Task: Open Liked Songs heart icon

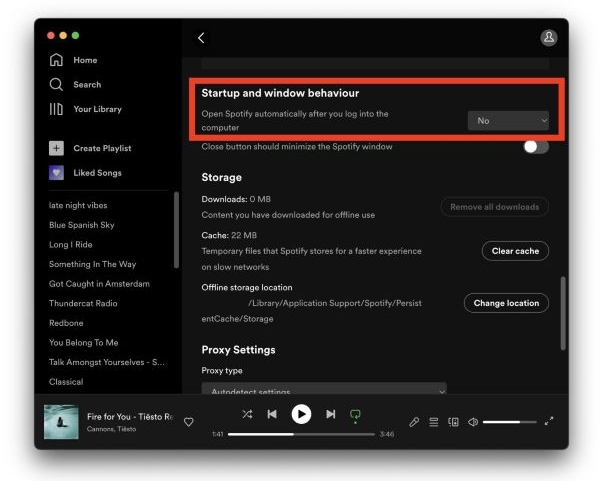Action: click(x=56, y=172)
